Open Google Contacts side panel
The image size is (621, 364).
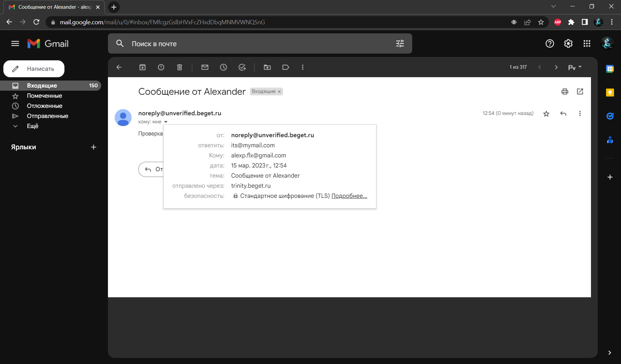(x=610, y=140)
